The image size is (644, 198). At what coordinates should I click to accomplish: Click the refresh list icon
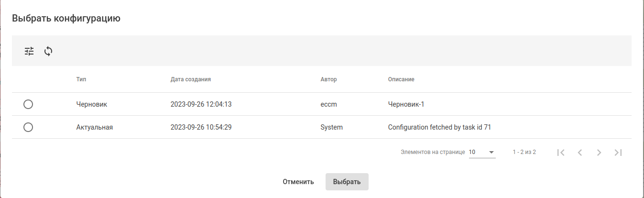[x=48, y=51]
